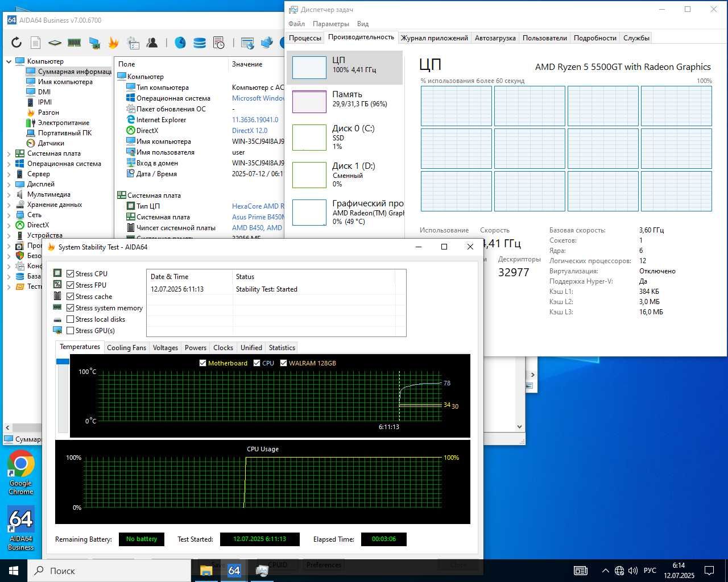The height and width of the screenshot is (582, 728).
Task: Expand the Операционная система tree node
Action: (x=9, y=164)
